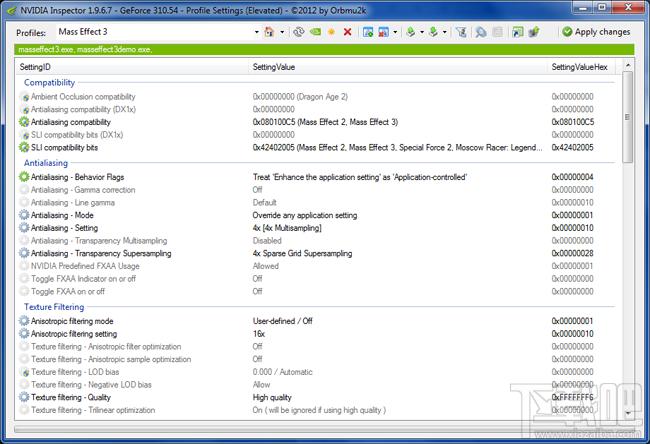The height and width of the screenshot is (444, 650).
Task: Click the magnifier scan profiles icon
Action: [x=481, y=32]
